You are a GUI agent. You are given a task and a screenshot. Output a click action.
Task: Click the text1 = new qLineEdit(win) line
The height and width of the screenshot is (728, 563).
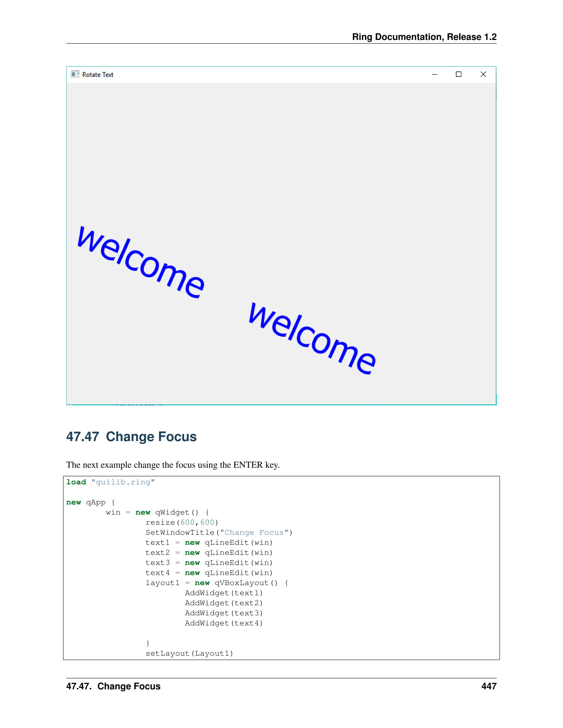click(x=209, y=542)
